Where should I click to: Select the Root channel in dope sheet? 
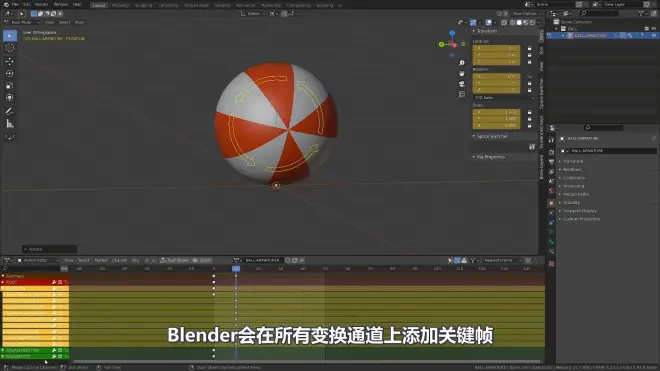point(35,282)
